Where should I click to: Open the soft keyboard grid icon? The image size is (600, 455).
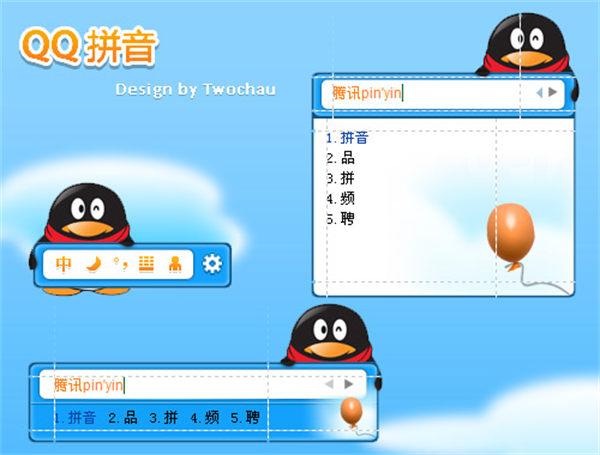(147, 264)
